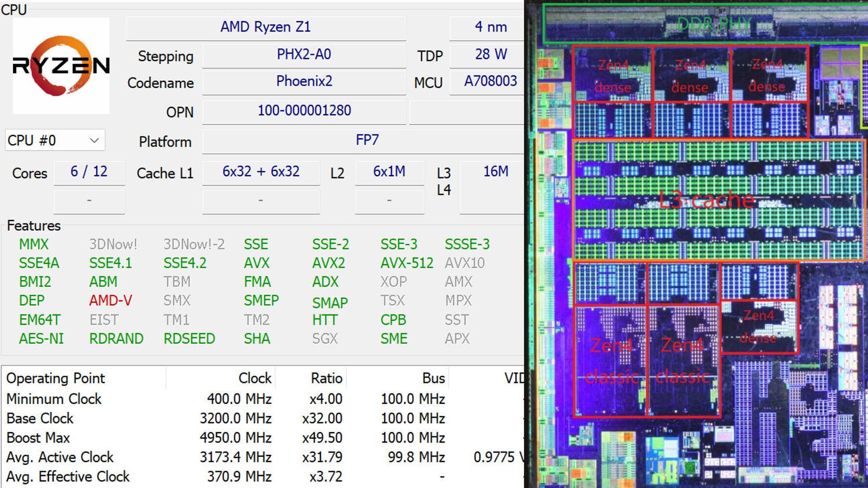Click the CPB feature flag
Viewport: 868px width, 488px height.
(393, 320)
